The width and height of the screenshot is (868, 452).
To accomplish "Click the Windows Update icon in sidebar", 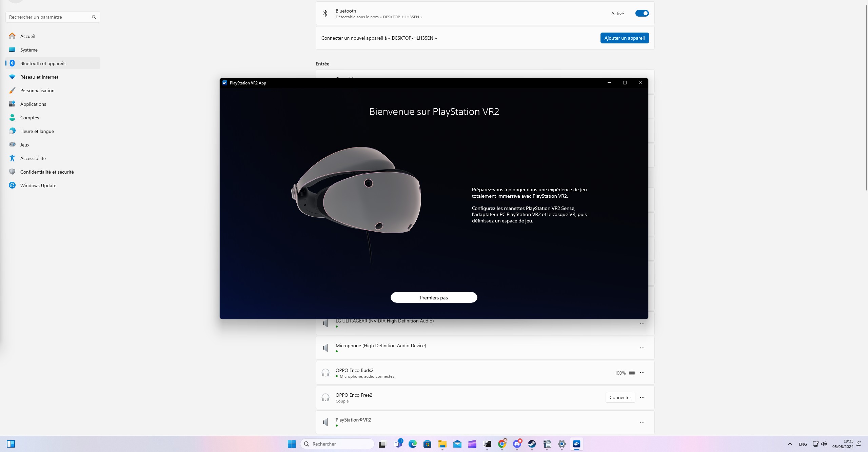I will 12,185.
